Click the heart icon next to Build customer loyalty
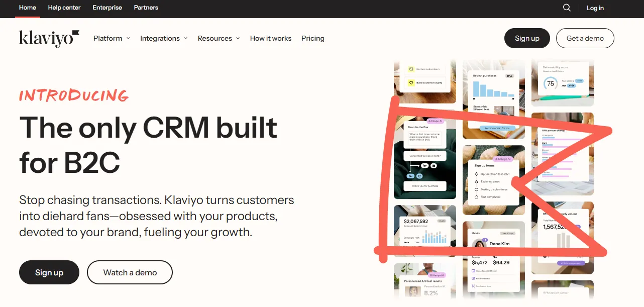The width and height of the screenshot is (644, 307). [x=411, y=83]
